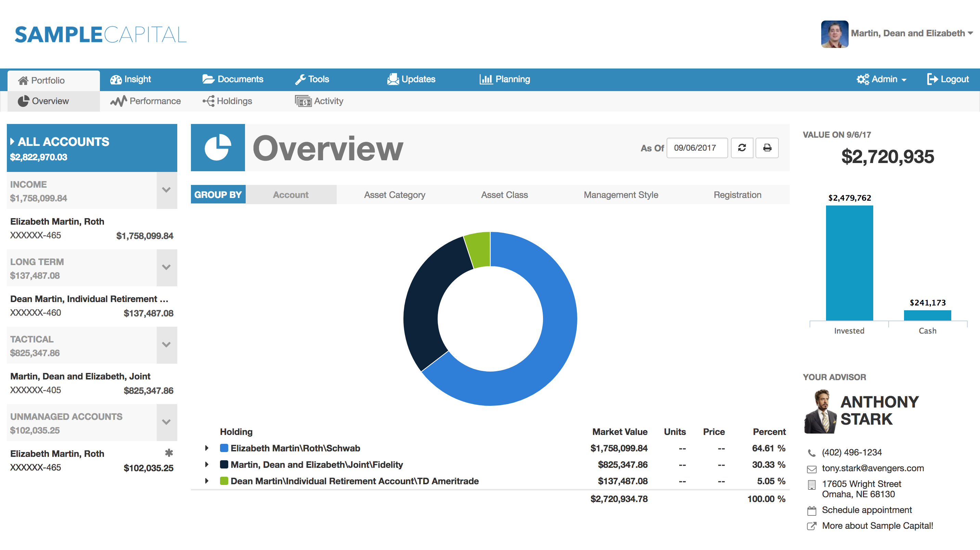This screenshot has width=980, height=550.
Task: Click the Tools wrench icon
Action: coord(300,79)
